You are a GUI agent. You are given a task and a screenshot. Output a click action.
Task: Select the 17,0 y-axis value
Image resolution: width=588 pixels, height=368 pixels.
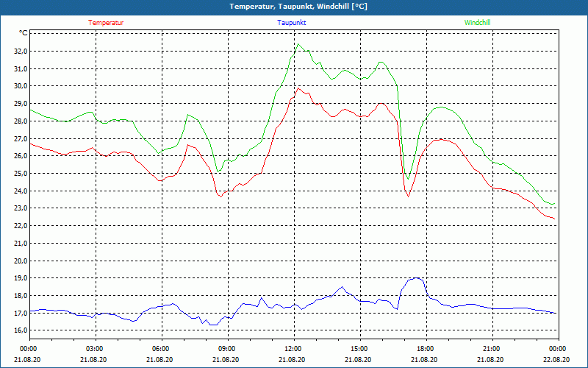pos(21,313)
